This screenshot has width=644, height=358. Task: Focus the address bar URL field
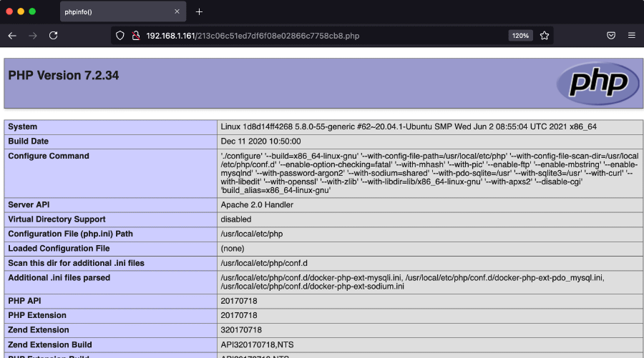[322, 35]
